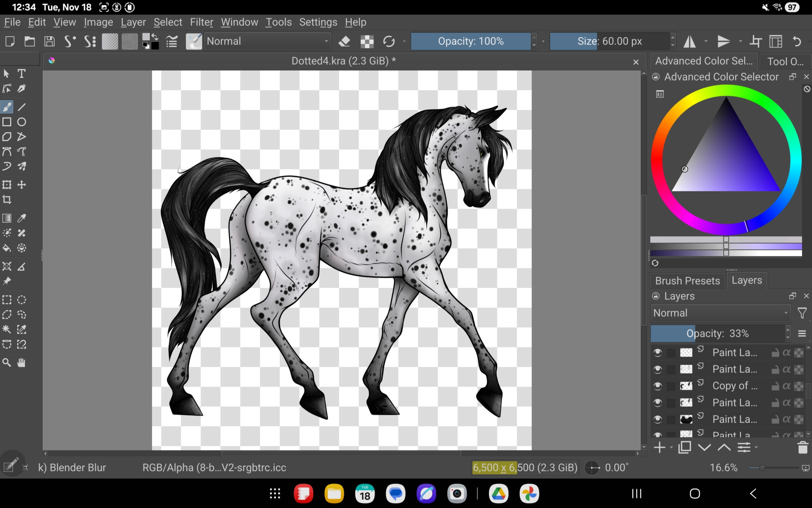
Task: Click the delete layer trash icon
Action: click(x=802, y=448)
